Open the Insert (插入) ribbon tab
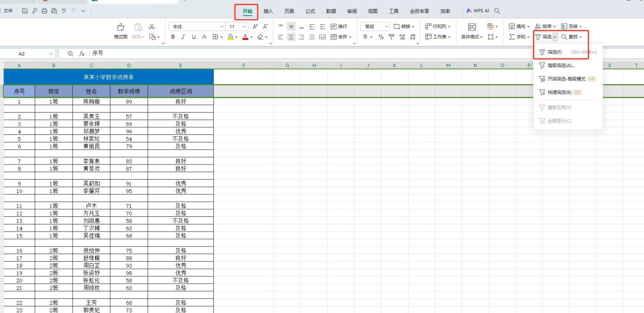The height and width of the screenshot is (313, 644). coord(269,11)
